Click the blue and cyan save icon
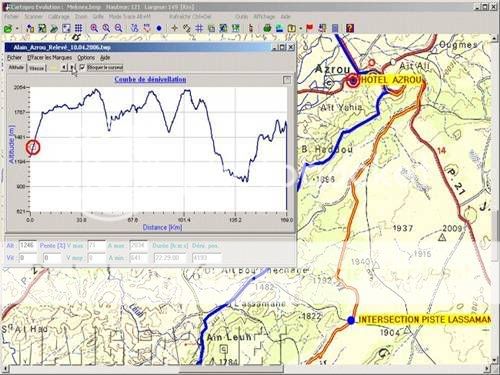 click(x=279, y=28)
